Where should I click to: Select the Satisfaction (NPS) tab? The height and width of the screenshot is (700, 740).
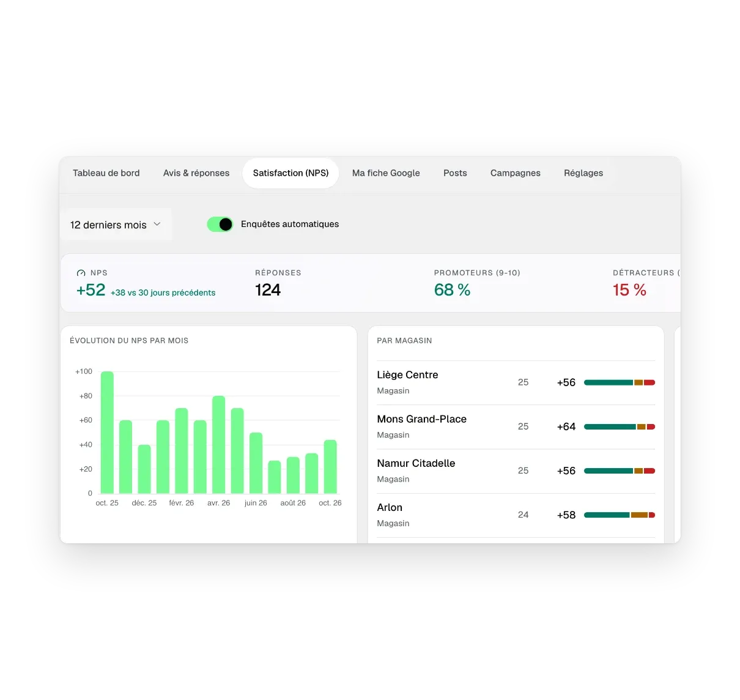tap(291, 173)
